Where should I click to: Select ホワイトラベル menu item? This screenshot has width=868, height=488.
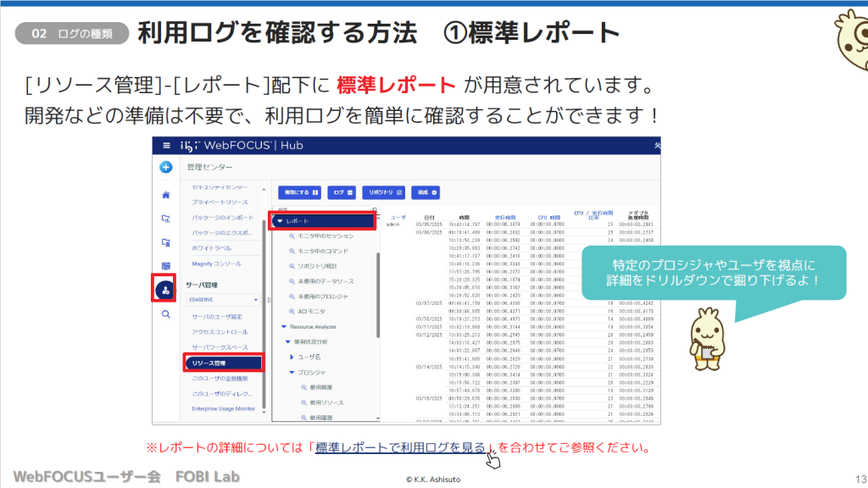(x=211, y=248)
